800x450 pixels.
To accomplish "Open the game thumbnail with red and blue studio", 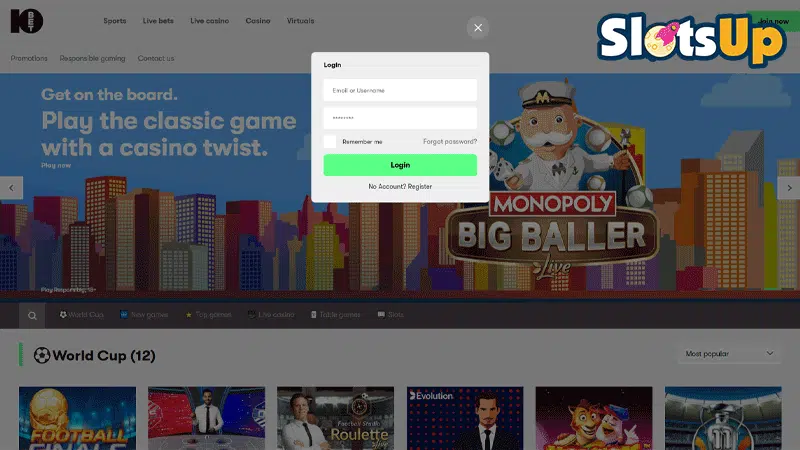I will click(207, 418).
